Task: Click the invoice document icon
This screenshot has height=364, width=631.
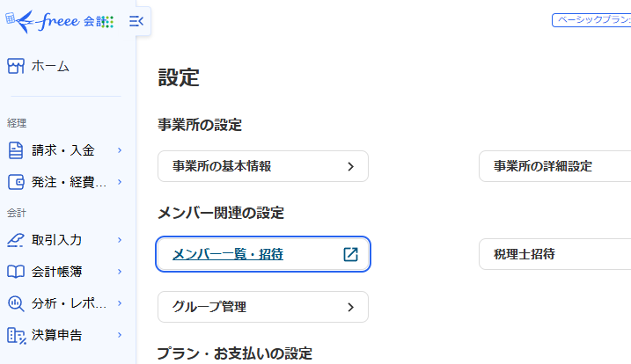Action: tap(16, 150)
